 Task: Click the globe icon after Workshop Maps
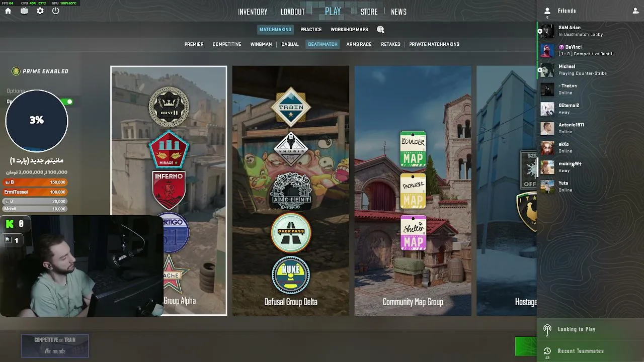[x=380, y=30]
